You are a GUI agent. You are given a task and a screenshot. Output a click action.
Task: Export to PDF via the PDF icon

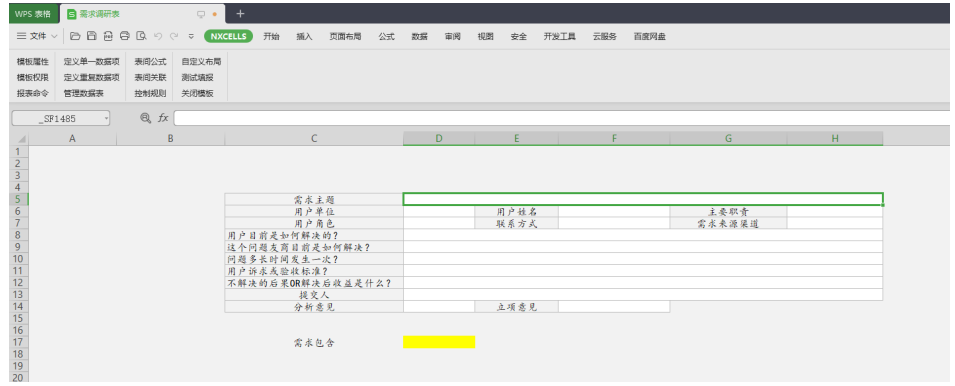coord(108,37)
